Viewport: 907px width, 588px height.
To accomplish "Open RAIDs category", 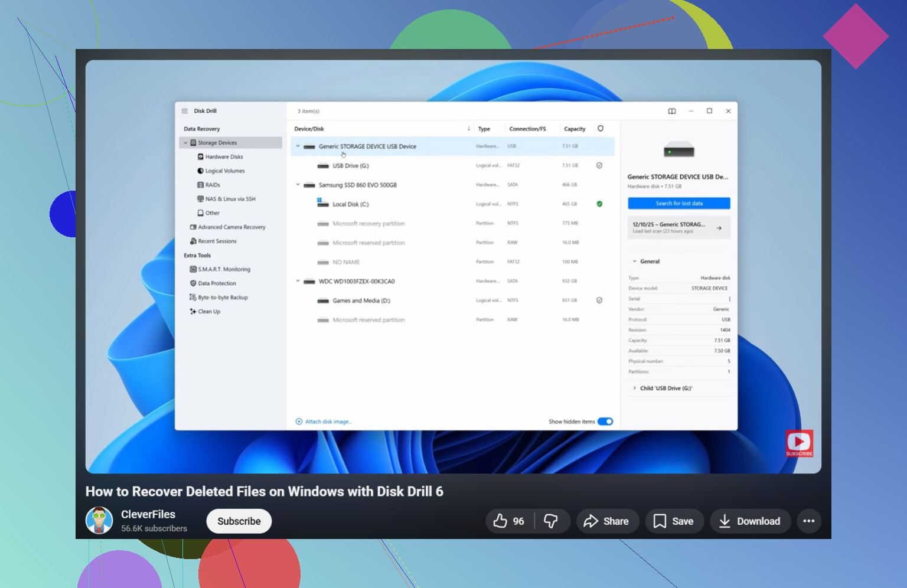I will [x=213, y=185].
